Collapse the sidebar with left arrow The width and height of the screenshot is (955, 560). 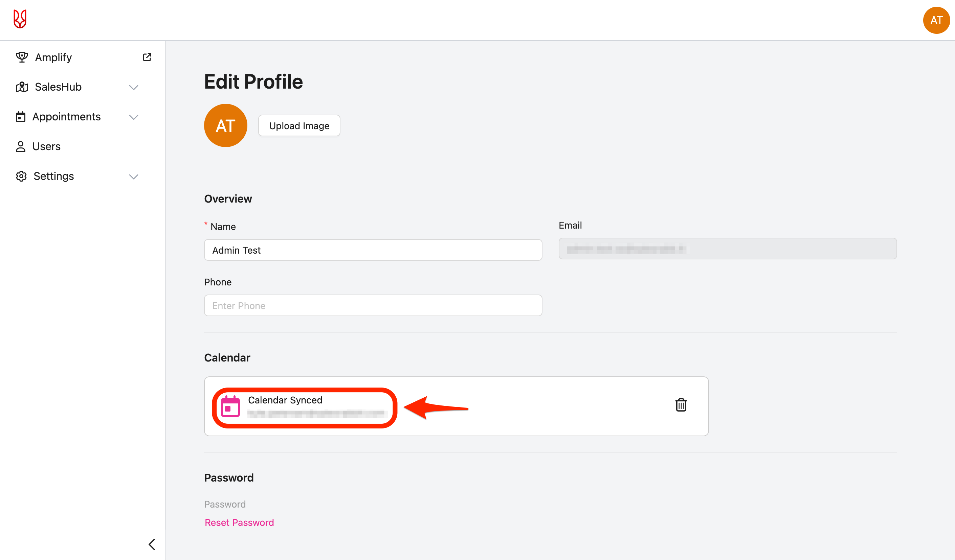pyautogui.click(x=152, y=544)
